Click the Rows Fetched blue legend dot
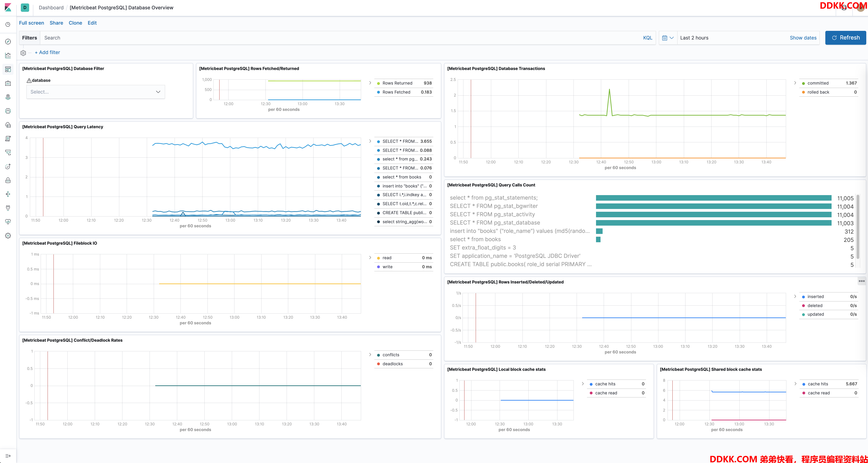868x463 pixels. coord(378,92)
